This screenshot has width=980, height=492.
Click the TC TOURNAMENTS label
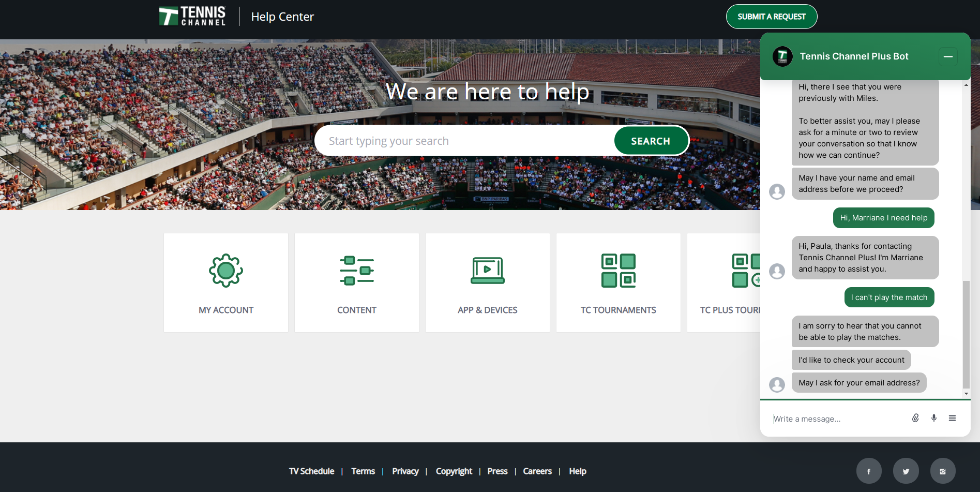click(619, 310)
